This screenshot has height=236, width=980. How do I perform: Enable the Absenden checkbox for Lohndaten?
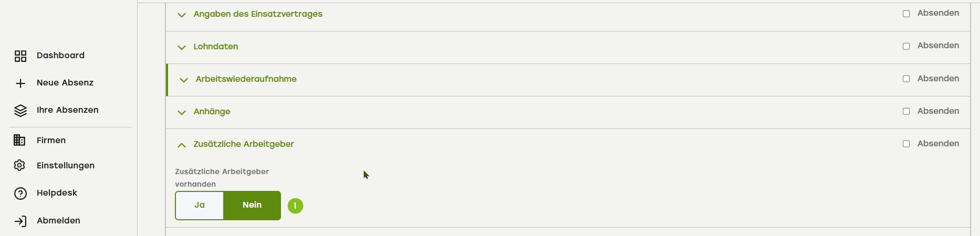(906, 46)
